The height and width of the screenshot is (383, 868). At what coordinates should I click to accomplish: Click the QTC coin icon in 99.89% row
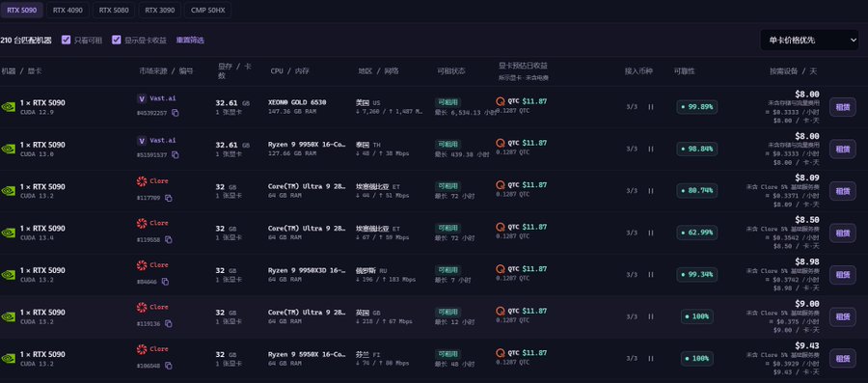click(x=501, y=101)
